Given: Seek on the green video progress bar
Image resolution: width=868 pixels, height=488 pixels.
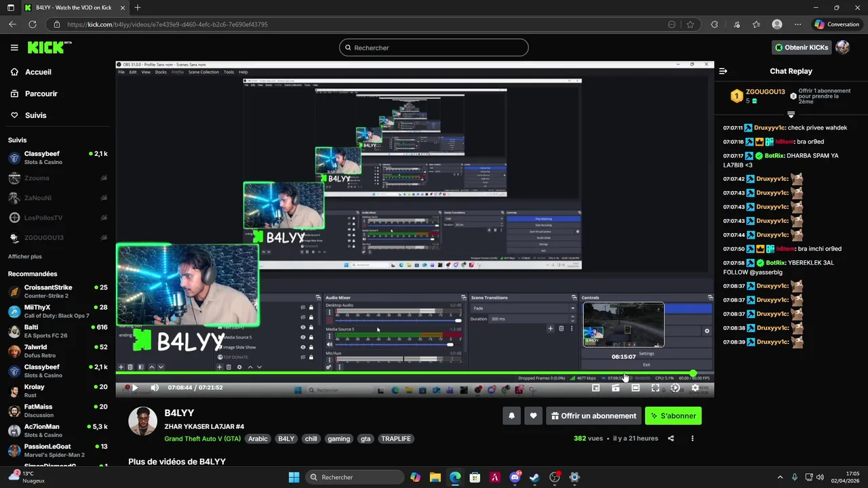Looking at the screenshot, I should click(404, 373).
